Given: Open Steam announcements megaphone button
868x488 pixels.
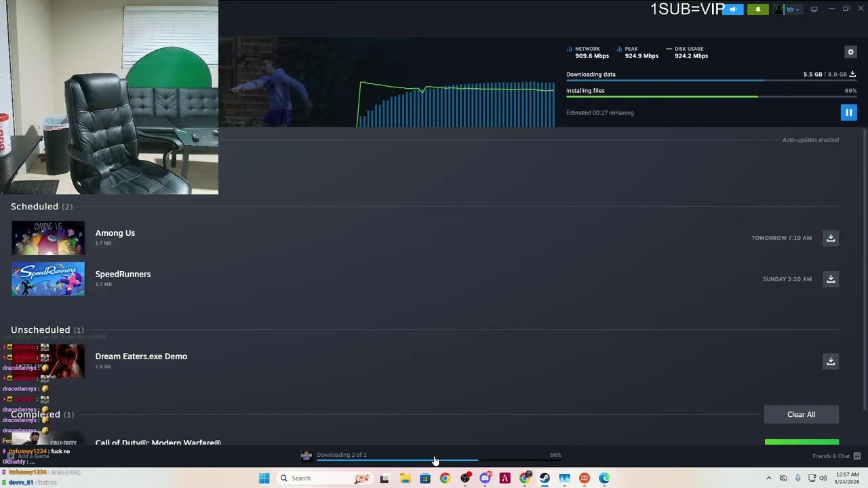Looking at the screenshot, I should 732,9.
